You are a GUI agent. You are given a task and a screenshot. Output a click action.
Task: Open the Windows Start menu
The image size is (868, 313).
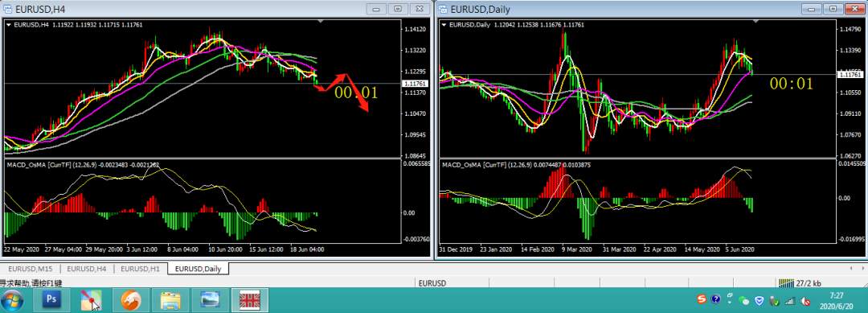12,301
